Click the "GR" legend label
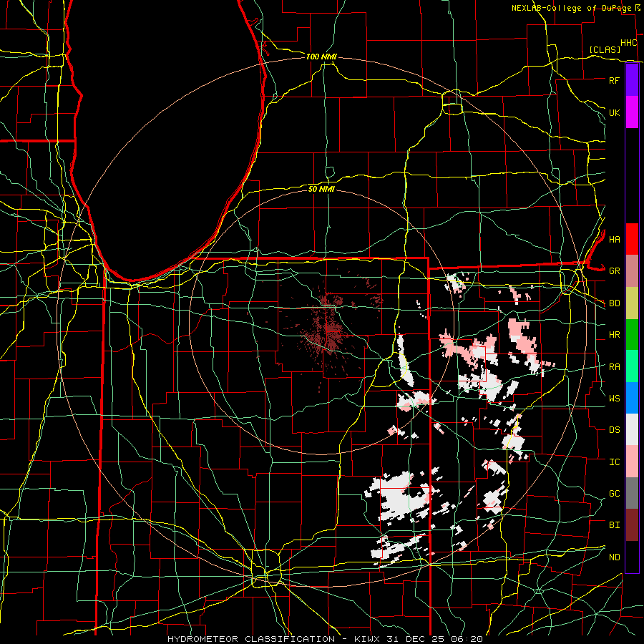644x644 pixels. (614, 271)
